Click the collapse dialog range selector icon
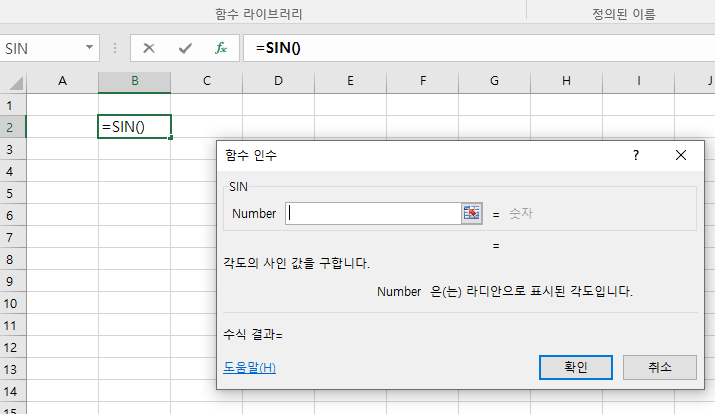The height and width of the screenshot is (414, 715). pyautogui.click(x=471, y=213)
